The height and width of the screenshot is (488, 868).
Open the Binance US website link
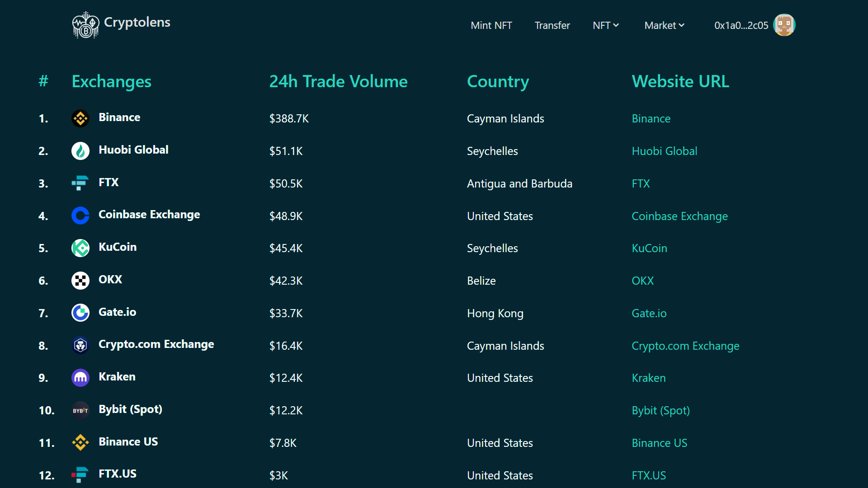[659, 443]
